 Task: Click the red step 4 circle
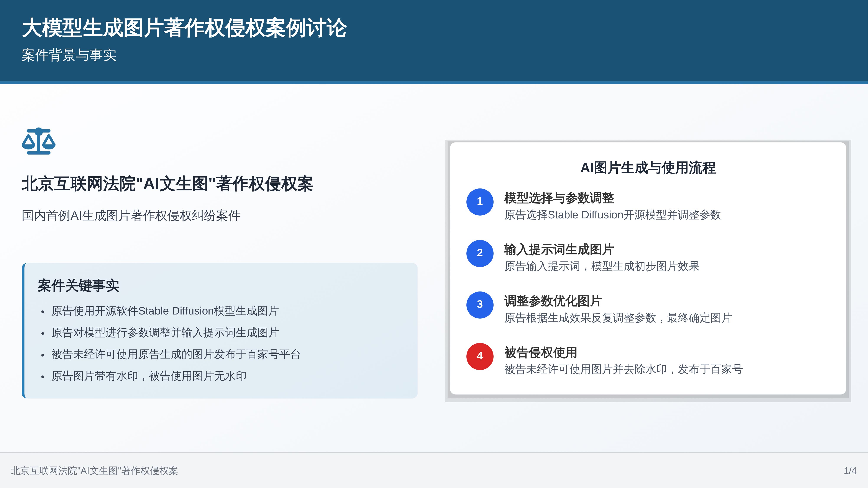479,356
